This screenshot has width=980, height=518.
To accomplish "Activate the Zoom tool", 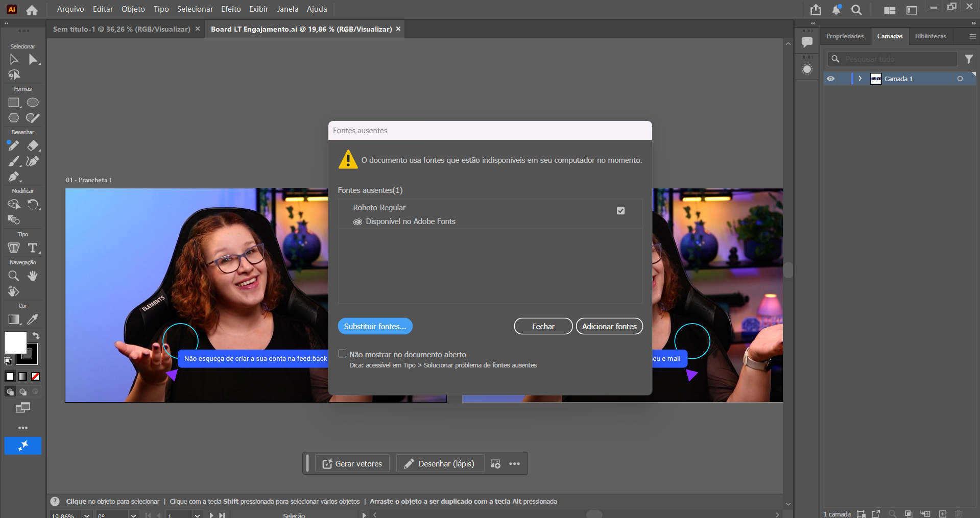I will pyautogui.click(x=14, y=276).
